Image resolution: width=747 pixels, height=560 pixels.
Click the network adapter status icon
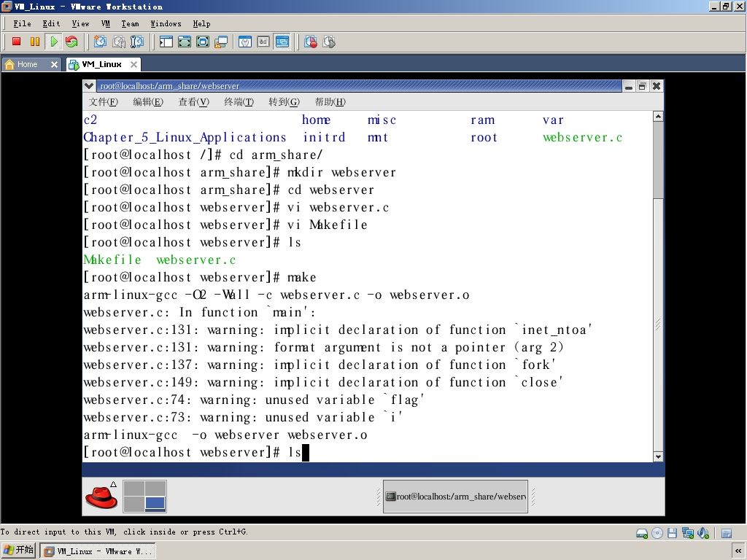click(x=687, y=533)
